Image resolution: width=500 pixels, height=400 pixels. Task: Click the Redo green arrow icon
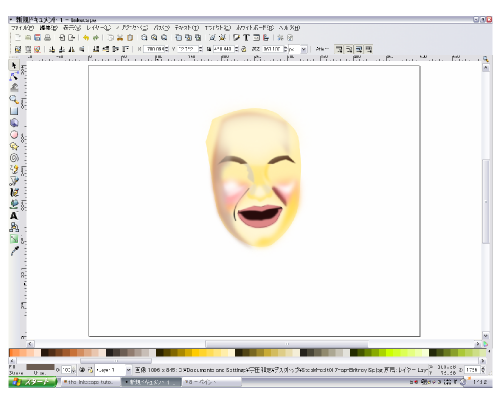tap(96, 38)
